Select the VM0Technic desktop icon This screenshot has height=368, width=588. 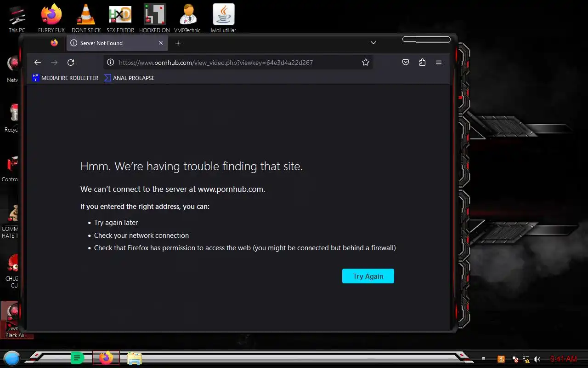(x=189, y=18)
